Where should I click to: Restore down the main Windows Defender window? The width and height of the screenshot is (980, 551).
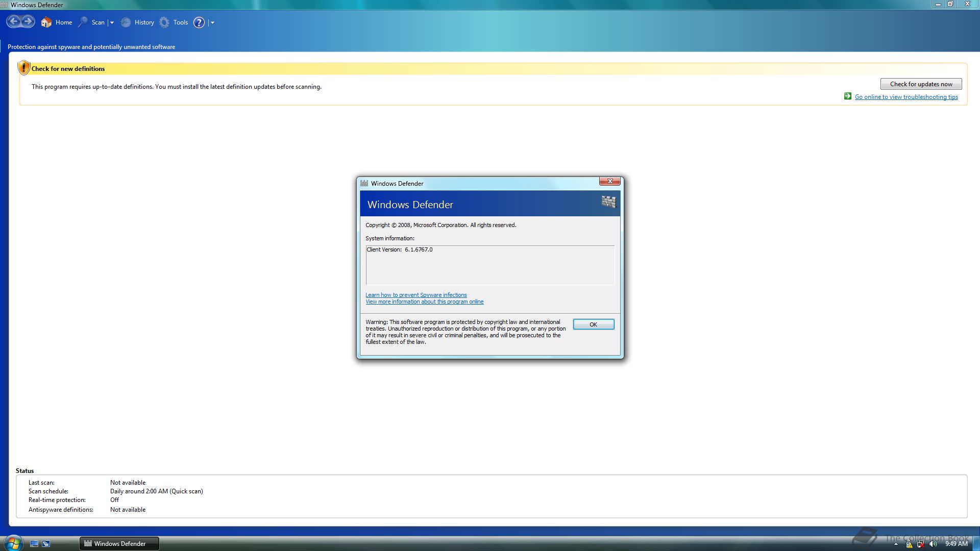[x=950, y=4]
